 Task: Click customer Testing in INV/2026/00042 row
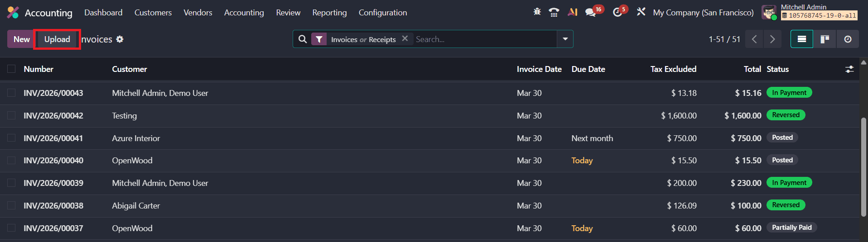[124, 116]
